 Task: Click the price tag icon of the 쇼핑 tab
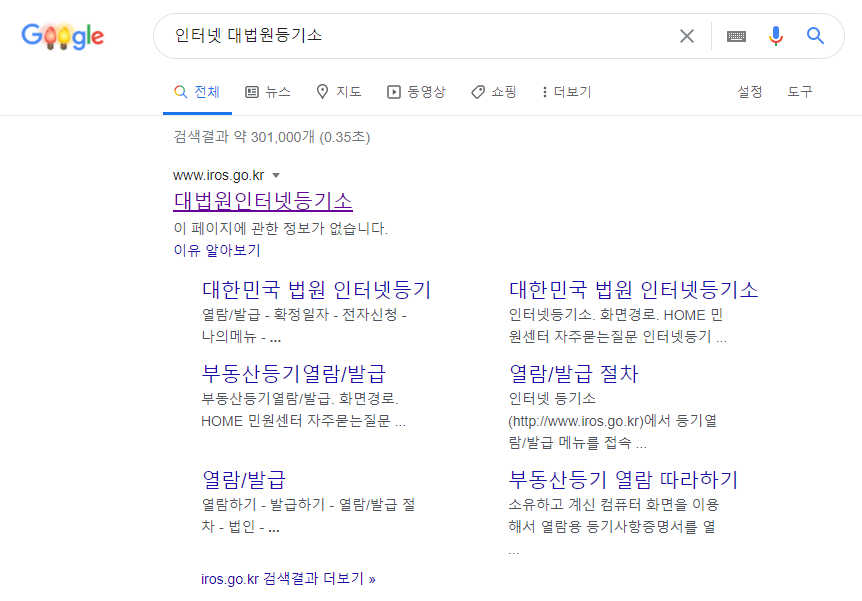478,92
